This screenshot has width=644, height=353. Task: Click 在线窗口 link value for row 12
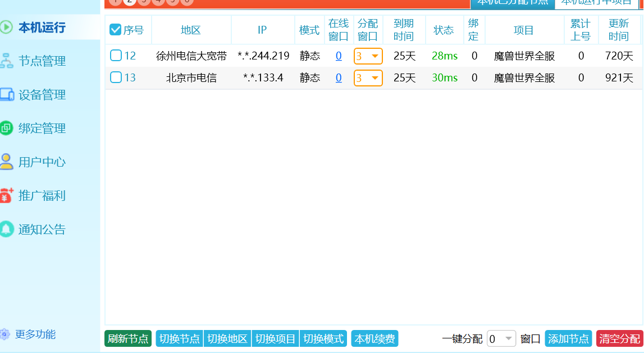point(339,56)
